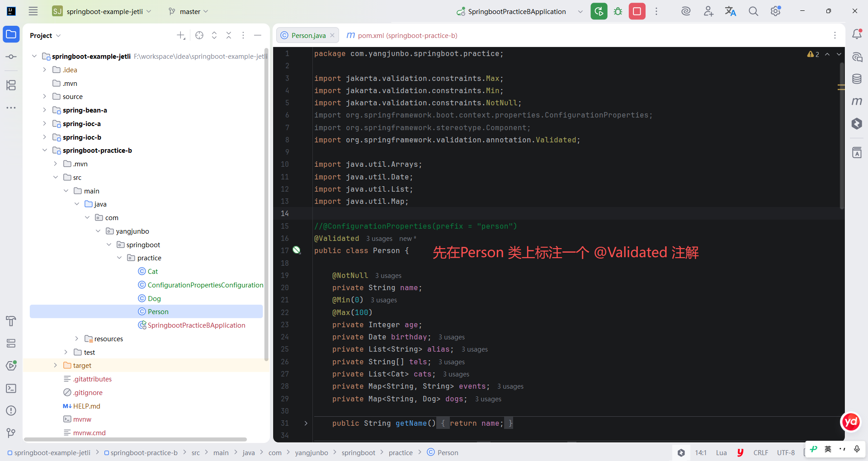The image size is (868, 461).
Task: Open the Maven tool window
Action: click(x=857, y=101)
